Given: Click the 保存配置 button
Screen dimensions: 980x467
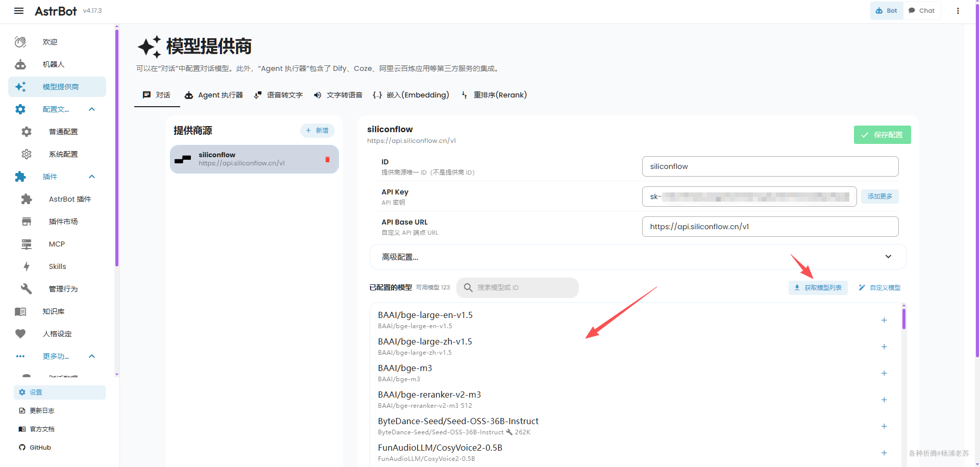Looking at the screenshot, I should 882,135.
